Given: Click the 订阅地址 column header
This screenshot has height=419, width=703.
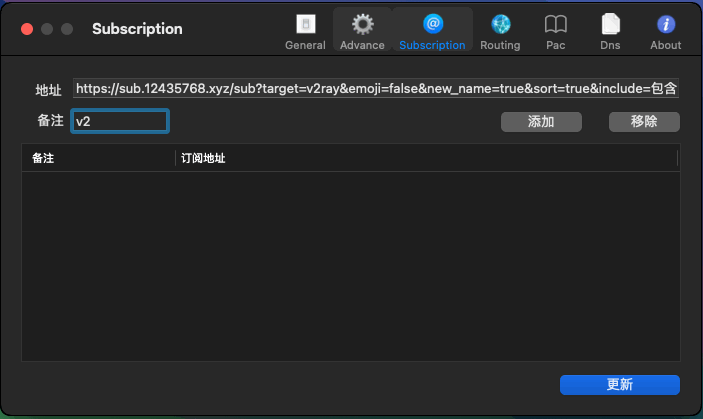Looking at the screenshot, I should click(425, 158).
